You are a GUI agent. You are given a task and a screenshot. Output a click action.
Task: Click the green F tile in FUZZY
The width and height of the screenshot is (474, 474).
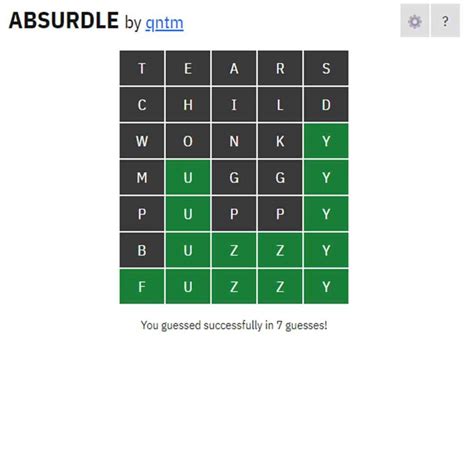[142, 287]
